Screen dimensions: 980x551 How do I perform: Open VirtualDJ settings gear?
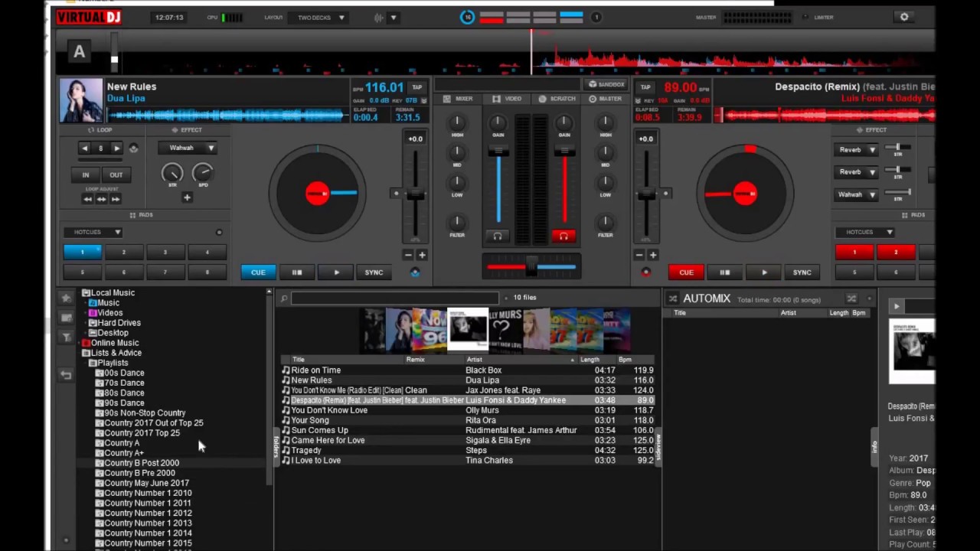[x=904, y=17]
